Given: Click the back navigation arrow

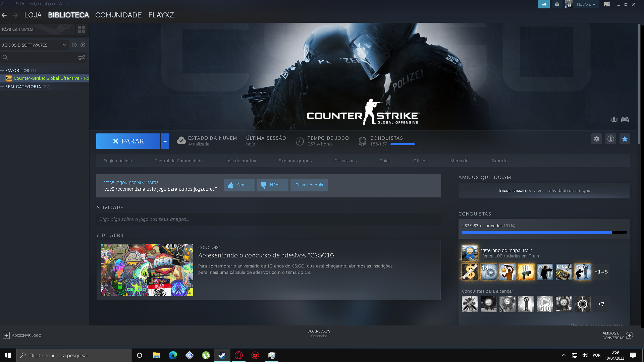Looking at the screenshot, I should point(4,15).
